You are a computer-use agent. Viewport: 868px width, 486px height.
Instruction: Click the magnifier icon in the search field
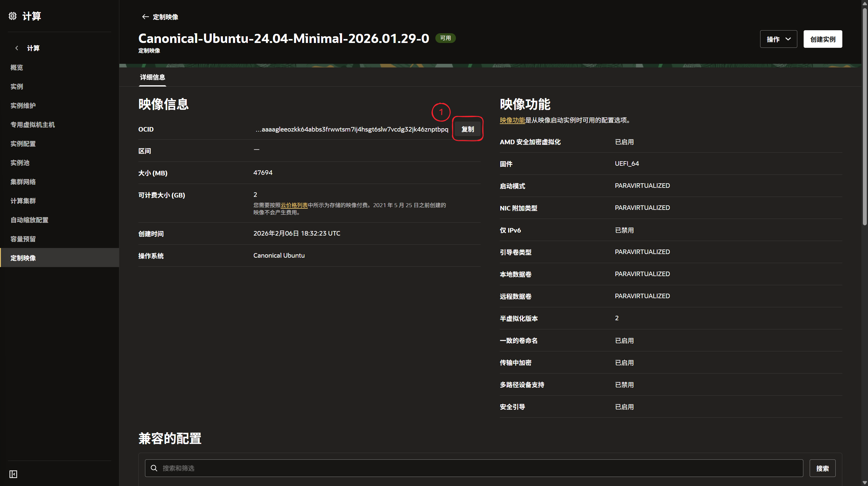point(154,468)
